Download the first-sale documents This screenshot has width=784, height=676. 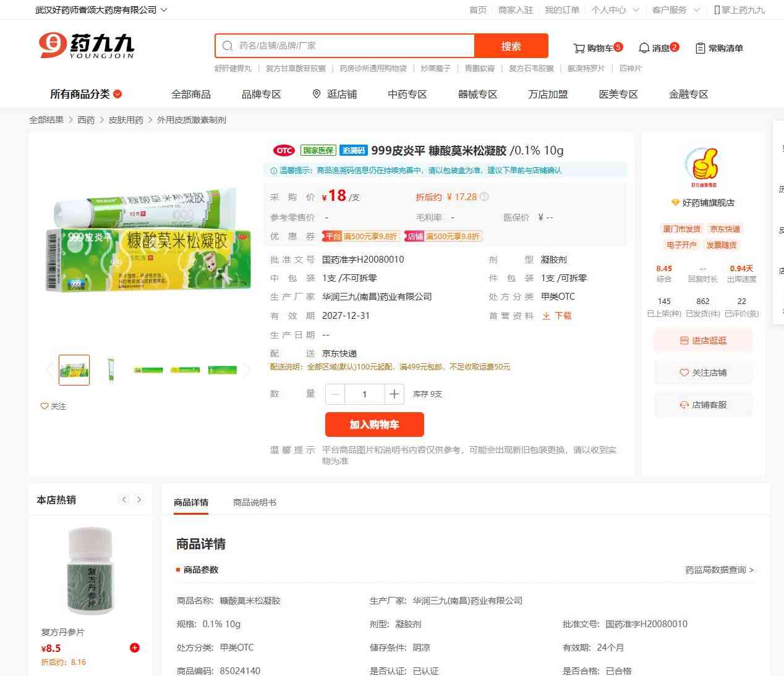tap(557, 316)
